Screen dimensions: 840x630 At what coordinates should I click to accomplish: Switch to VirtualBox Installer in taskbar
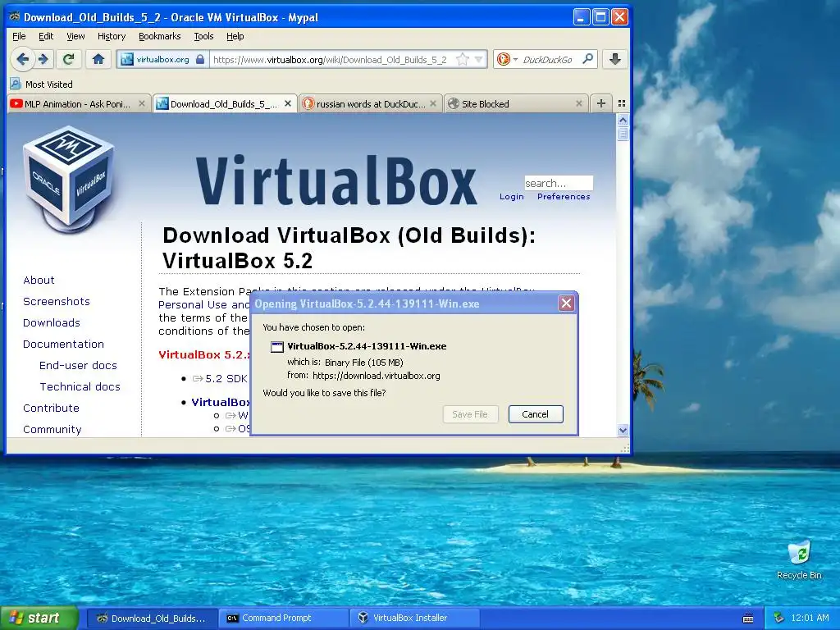point(415,618)
